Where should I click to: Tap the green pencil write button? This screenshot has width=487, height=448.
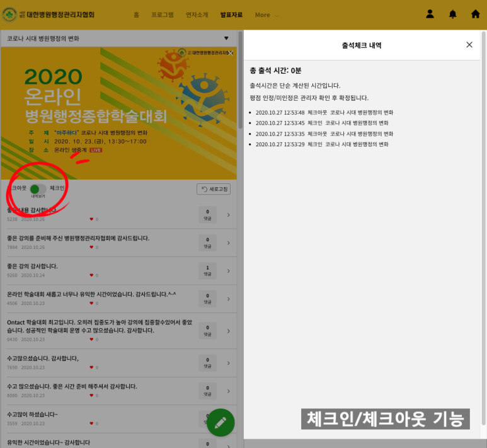coord(221,423)
